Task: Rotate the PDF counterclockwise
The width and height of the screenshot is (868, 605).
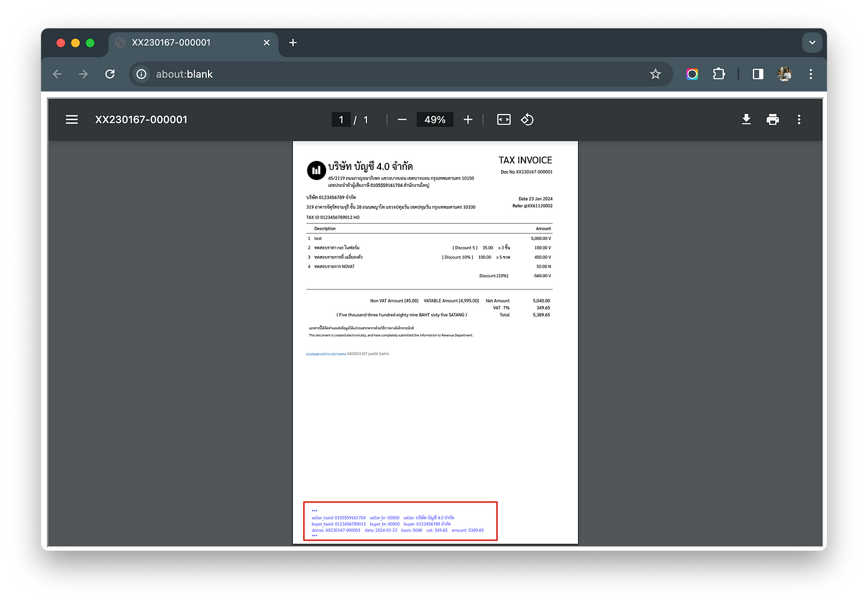Action: tap(527, 119)
